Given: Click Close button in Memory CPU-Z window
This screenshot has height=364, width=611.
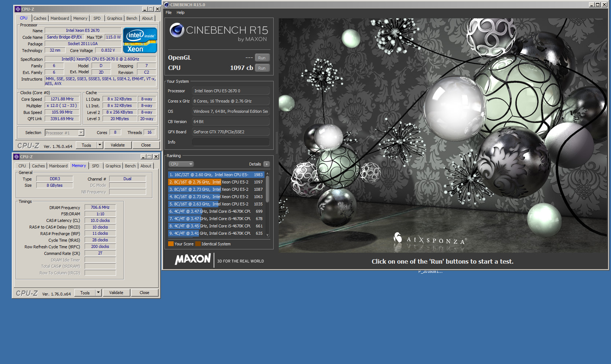Looking at the screenshot, I should coord(144,293).
